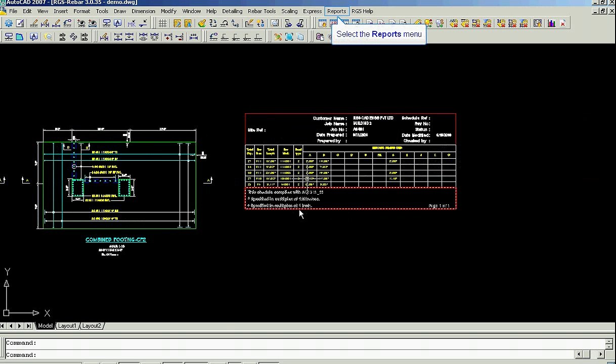616x364 pixels.
Task: Click the yellow notepad down-arrow icon
Action: [188, 23]
